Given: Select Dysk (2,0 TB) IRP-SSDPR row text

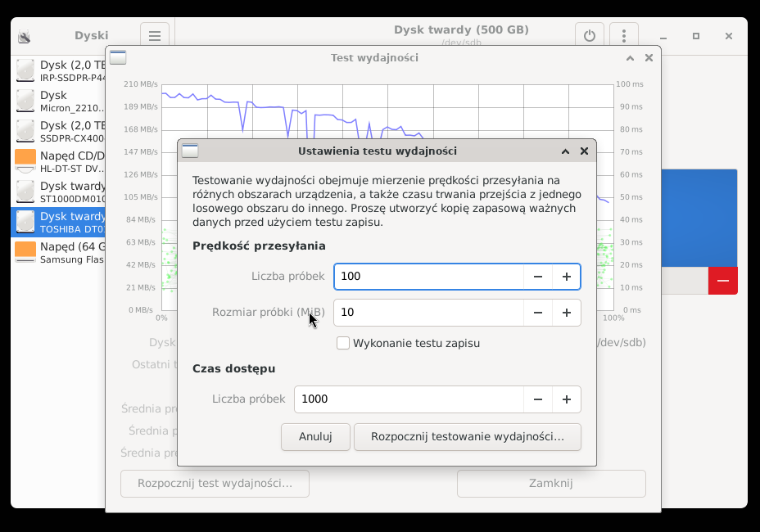Looking at the screenshot, I should pyautogui.click(x=73, y=70).
